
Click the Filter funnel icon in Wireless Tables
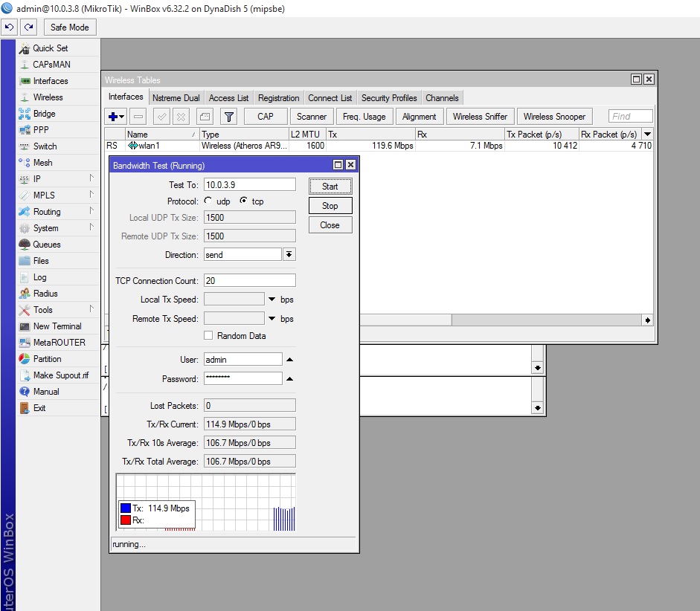[229, 117]
